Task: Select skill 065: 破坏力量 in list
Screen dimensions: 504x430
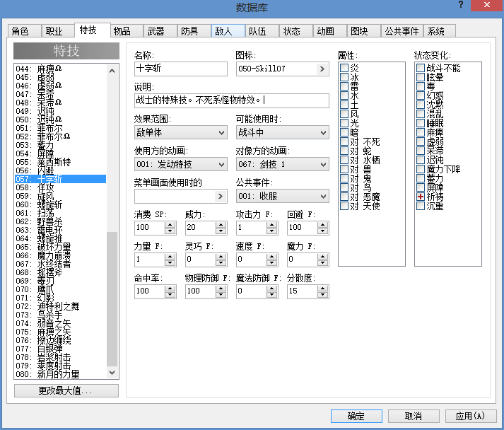Action: (x=60, y=247)
